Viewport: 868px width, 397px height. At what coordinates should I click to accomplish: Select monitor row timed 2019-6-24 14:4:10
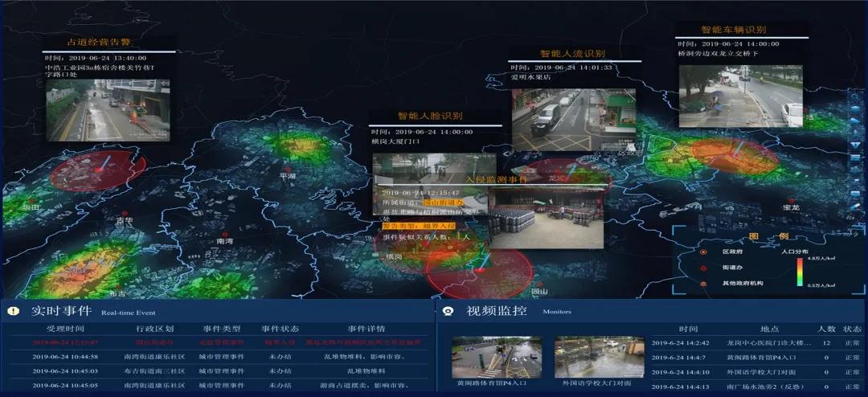tap(757, 372)
